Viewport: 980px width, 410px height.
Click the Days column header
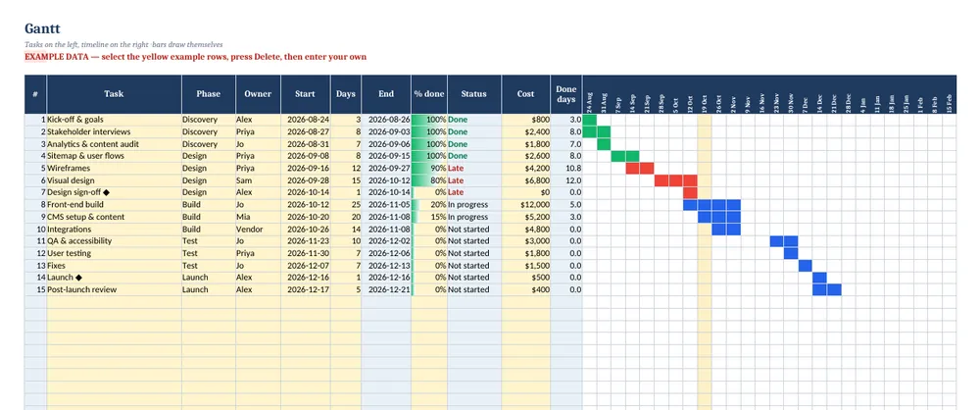point(346,94)
